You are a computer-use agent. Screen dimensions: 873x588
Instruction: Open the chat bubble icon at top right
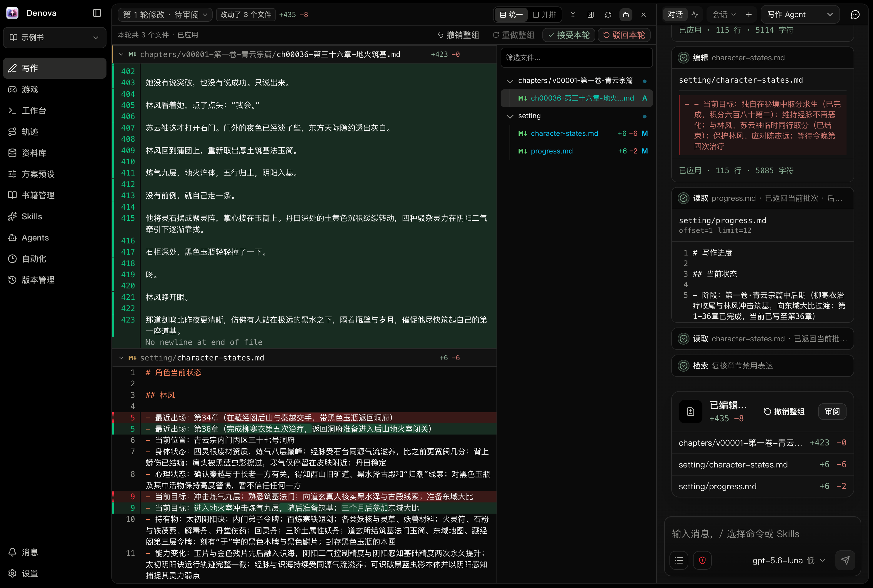(x=855, y=14)
